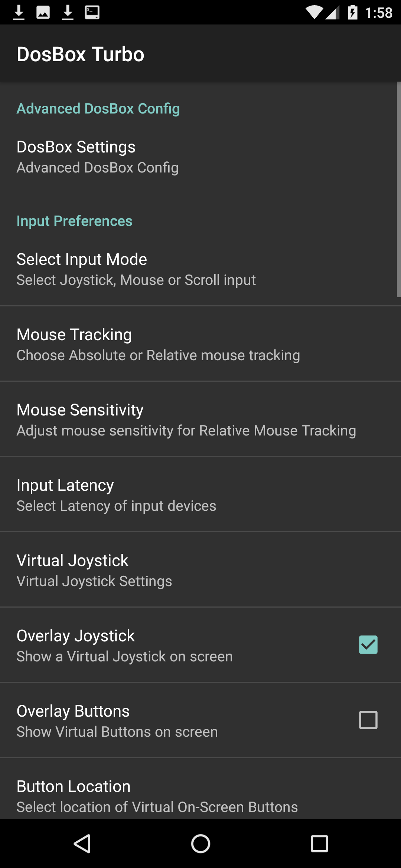Tap the Wi-Fi signal icon
The image size is (401, 868).
tap(314, 13)
